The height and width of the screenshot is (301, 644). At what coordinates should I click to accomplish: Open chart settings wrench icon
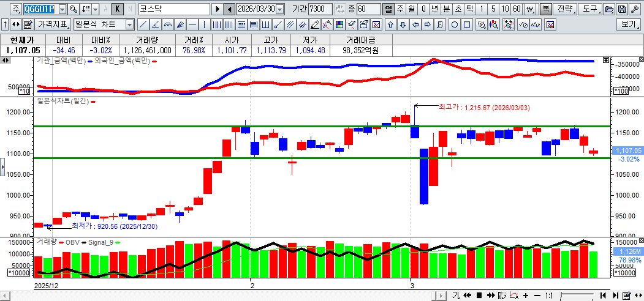tap(634, 9)
